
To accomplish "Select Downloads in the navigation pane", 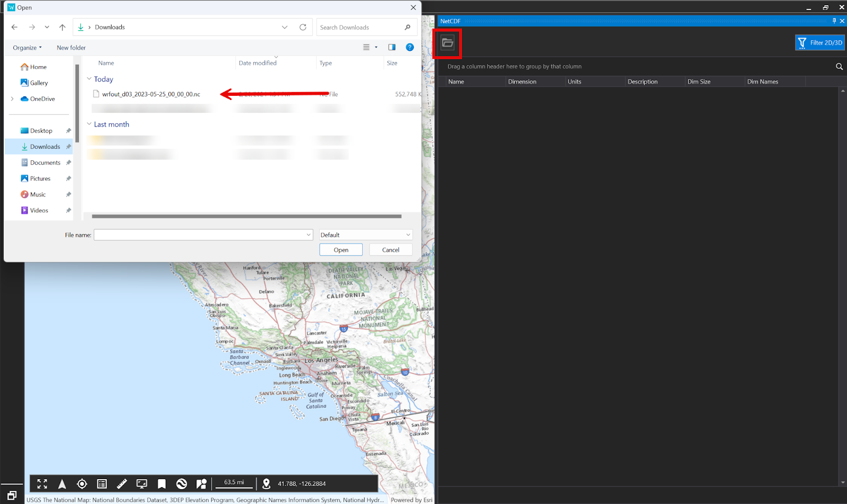I will click(x=44, y=147).
